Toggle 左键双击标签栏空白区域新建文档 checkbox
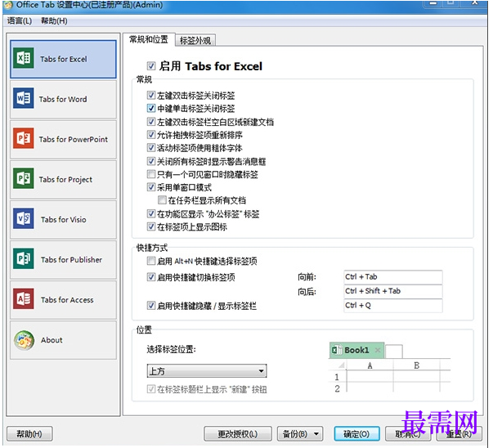 pyautogui.click(x=151, y=121)
